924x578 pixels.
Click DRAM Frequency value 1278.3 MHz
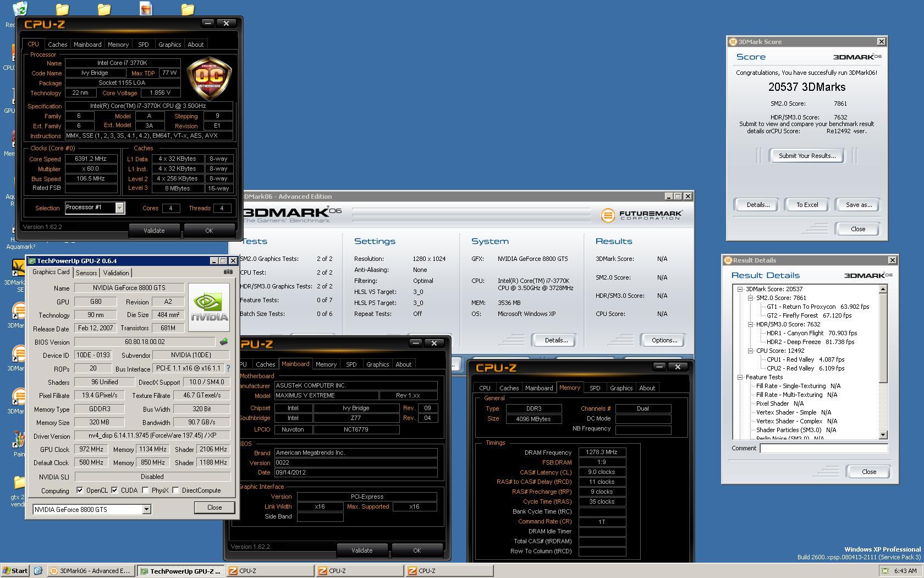(602, 452)
